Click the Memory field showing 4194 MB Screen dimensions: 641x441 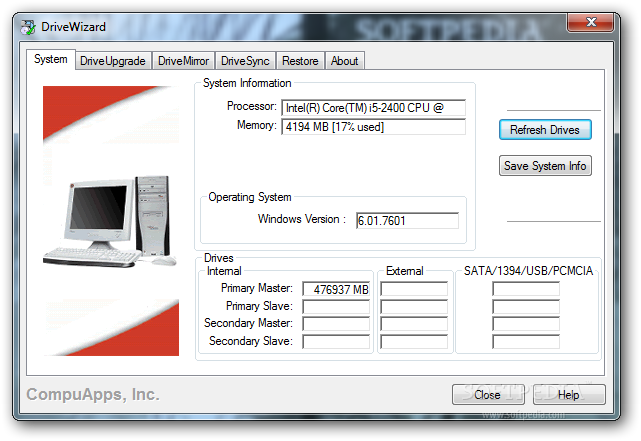[x=374, y=127]
